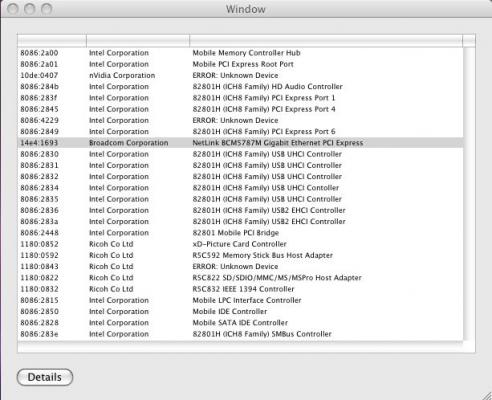Select the Mobile IDE Controller entry
This screenshot has height=400, width=492.
coord(230,312)
